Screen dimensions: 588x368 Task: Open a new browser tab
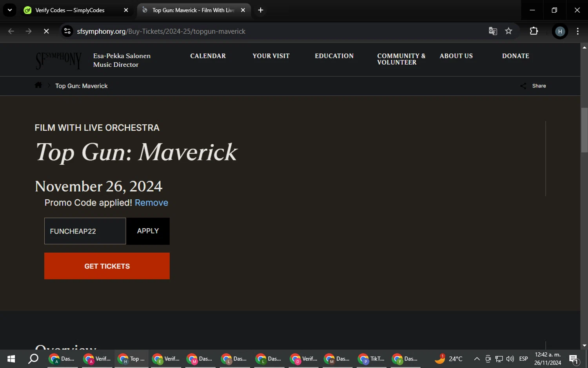click(261, 10)
